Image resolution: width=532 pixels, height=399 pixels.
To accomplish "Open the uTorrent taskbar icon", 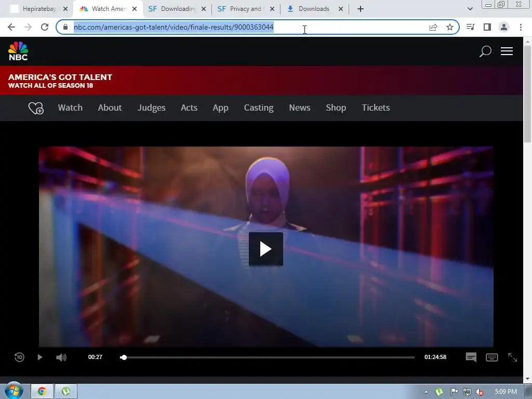I will tap(66, 391).
